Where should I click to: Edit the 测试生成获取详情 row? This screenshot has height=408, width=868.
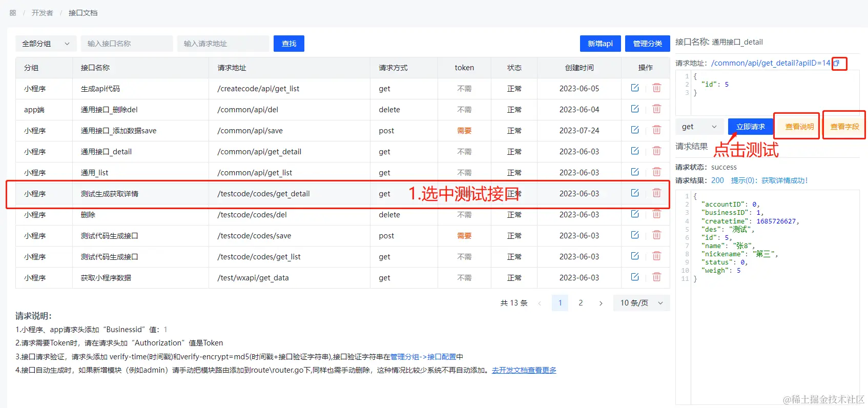[x=635, y=193]
